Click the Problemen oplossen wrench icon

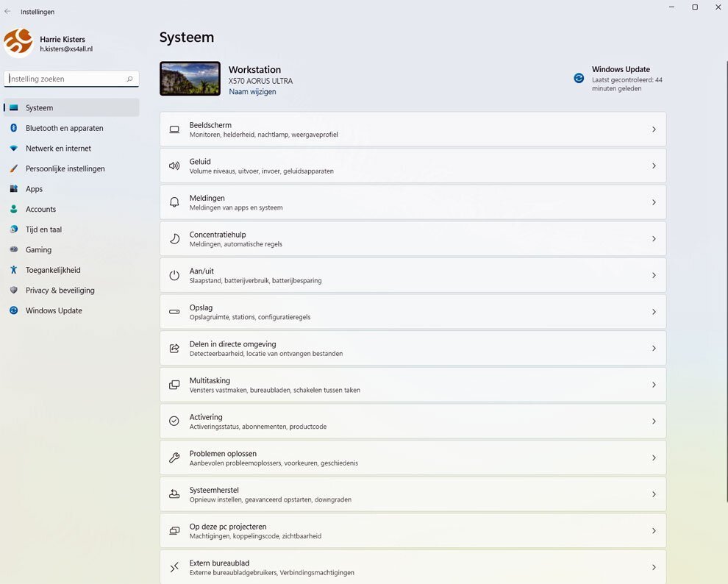(174, 457)
